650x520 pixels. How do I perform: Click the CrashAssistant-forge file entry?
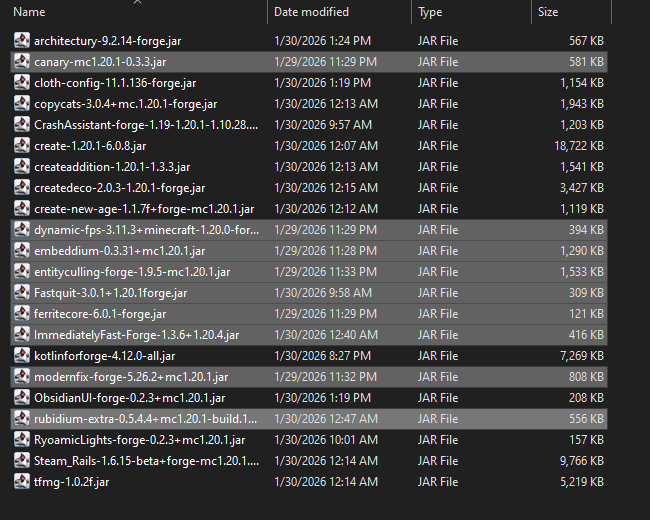pyautogui.click(x=145, y=125)
